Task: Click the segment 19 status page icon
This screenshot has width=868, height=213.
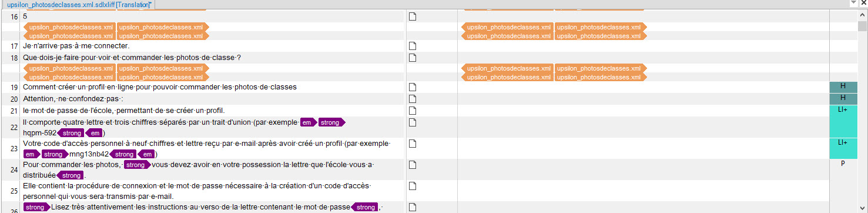Action: coord(413,87)
